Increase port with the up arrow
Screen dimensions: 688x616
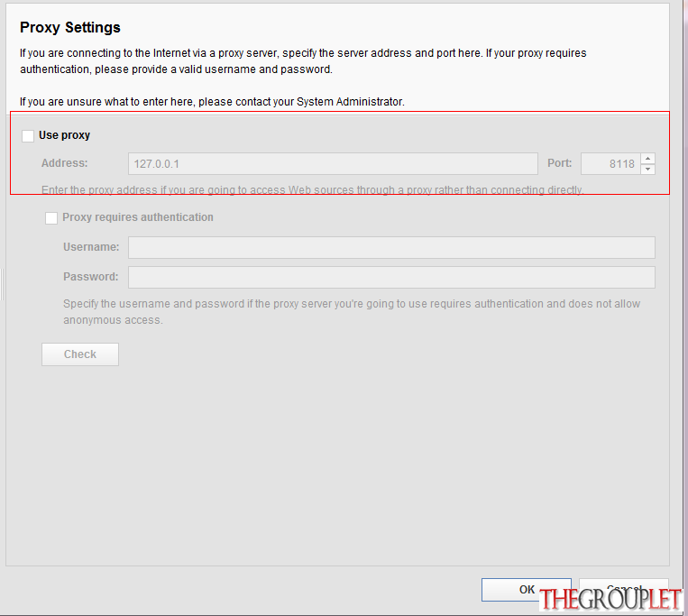point(647,159)
